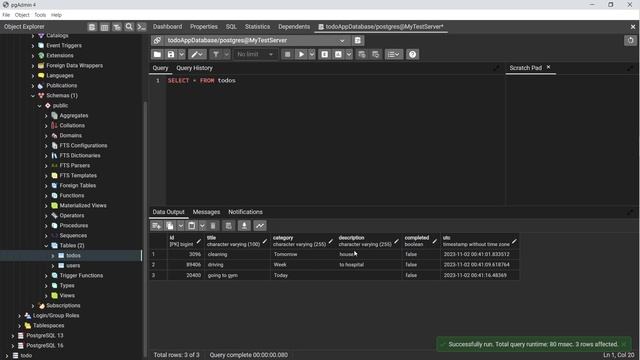Open Graph Visualiser icon
This screenshot has width=640, height=360.
click(260, 226)
